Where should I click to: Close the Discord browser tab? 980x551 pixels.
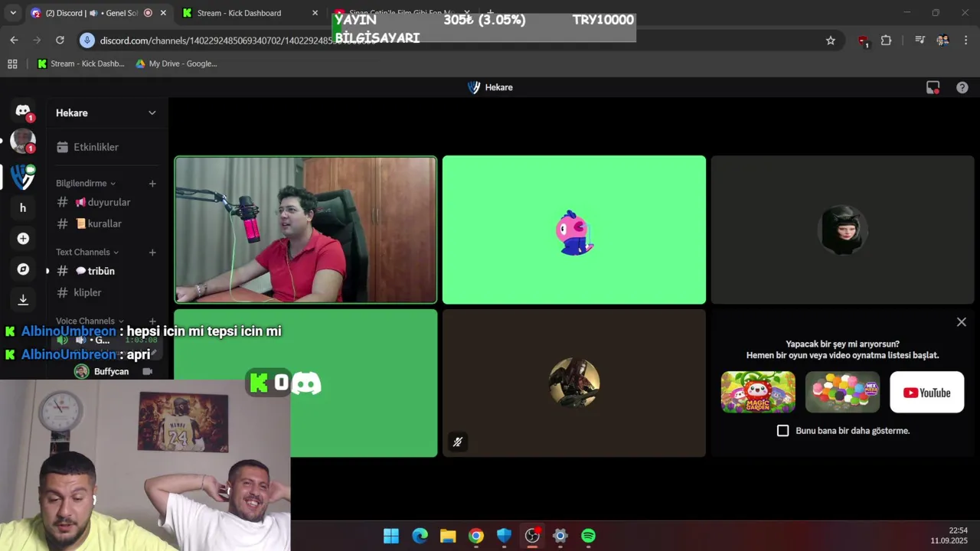(162, 13)
